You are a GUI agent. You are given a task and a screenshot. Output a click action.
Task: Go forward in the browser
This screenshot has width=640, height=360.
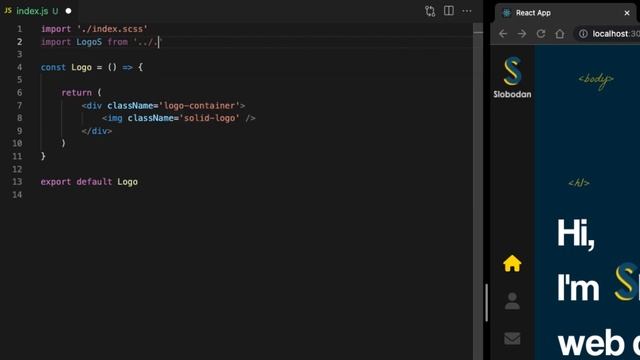pyautogui.click(x=522, y=34)
